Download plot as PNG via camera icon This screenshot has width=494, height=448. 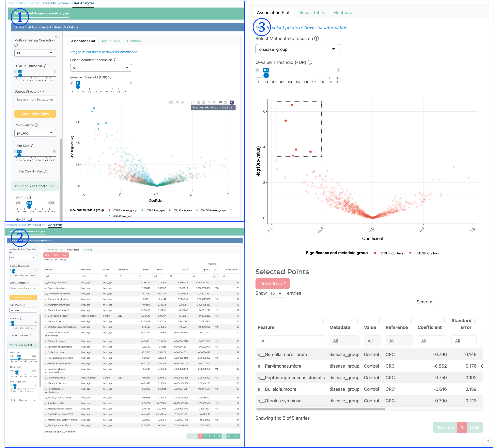tap(171, 102)
